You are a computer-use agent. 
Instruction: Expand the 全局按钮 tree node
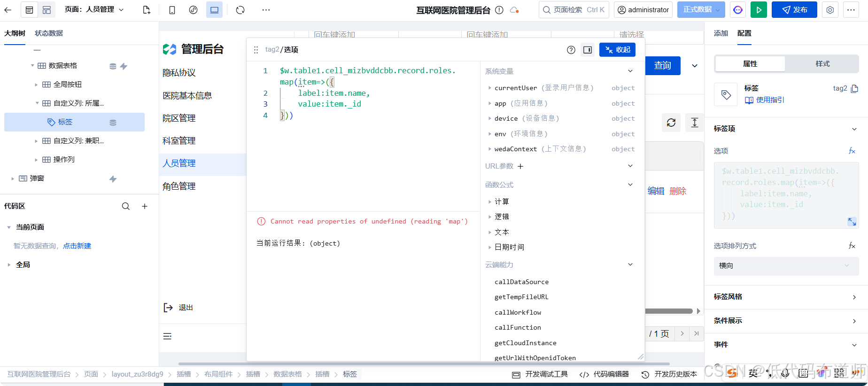coord(36,85)
